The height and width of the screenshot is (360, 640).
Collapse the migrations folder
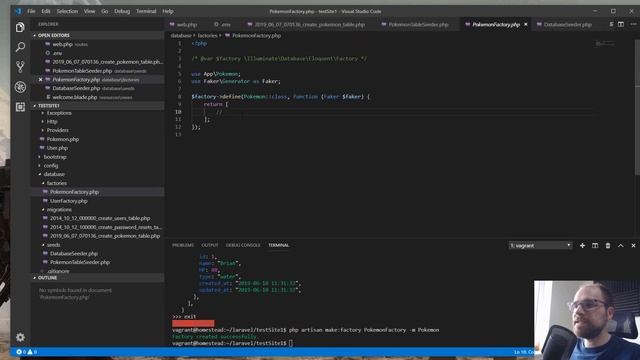point(59,209)
